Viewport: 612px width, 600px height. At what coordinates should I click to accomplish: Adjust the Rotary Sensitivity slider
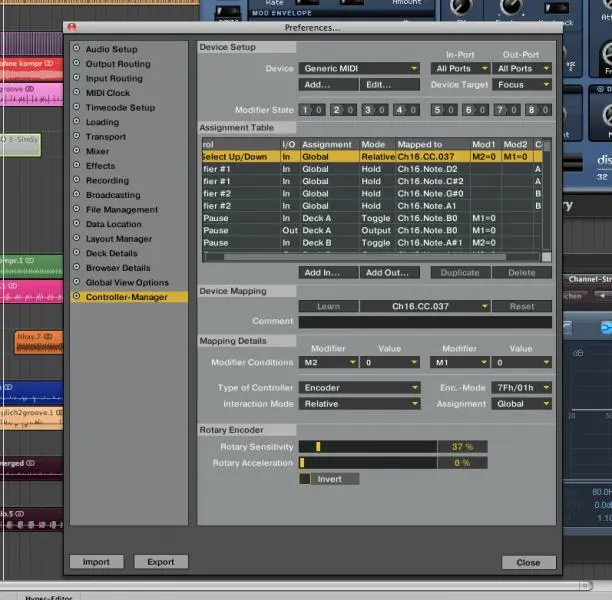[318, 447]
